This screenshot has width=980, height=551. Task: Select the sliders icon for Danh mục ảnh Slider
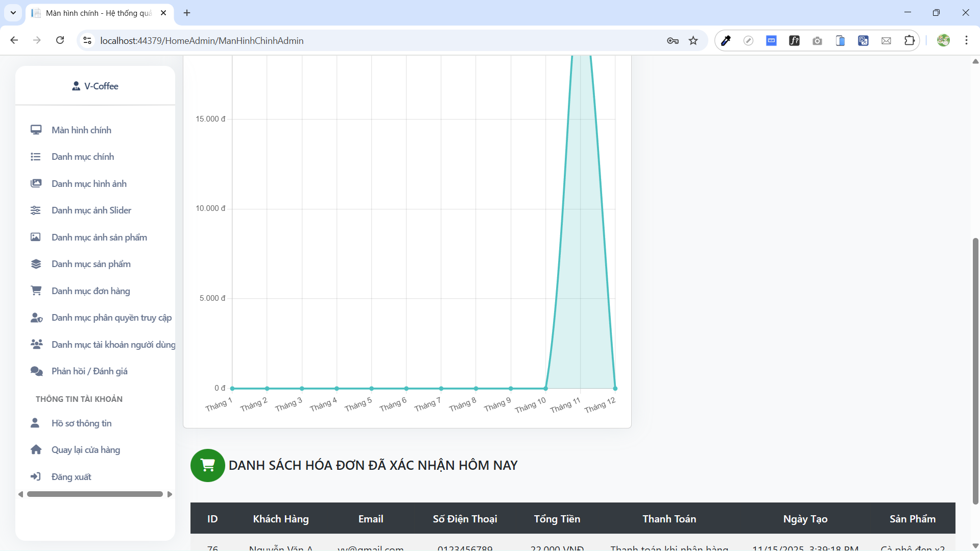tap(36, 210)
